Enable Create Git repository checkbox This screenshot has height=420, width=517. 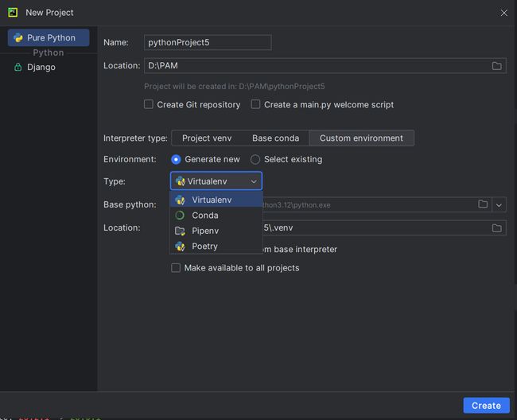coord(149,104)
